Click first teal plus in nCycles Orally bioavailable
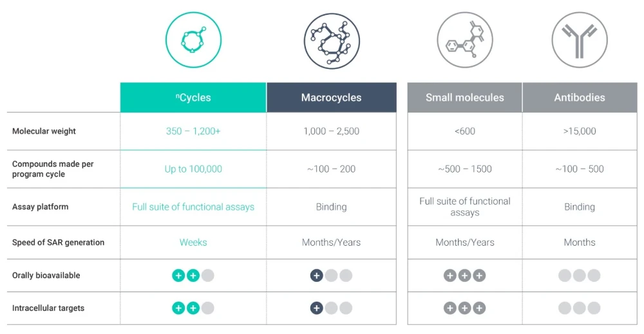The width and height of the screenshot is (644, 334). [178, 275]
